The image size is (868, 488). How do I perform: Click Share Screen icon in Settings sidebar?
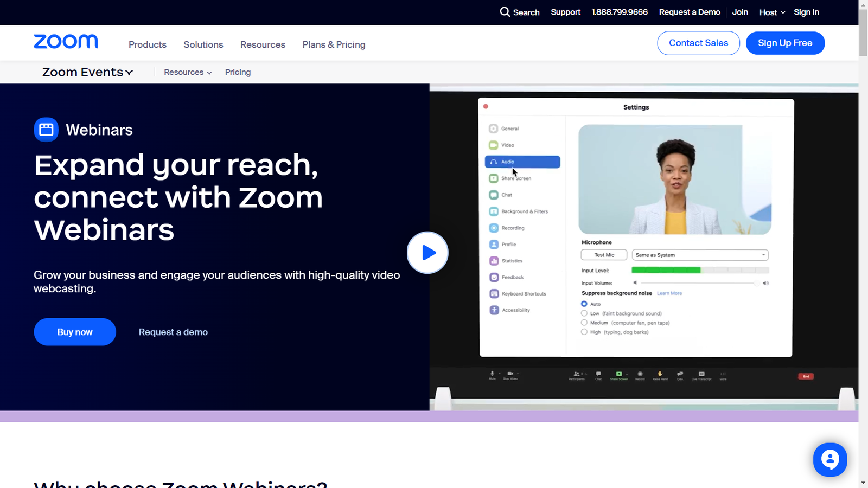point(494,178)
